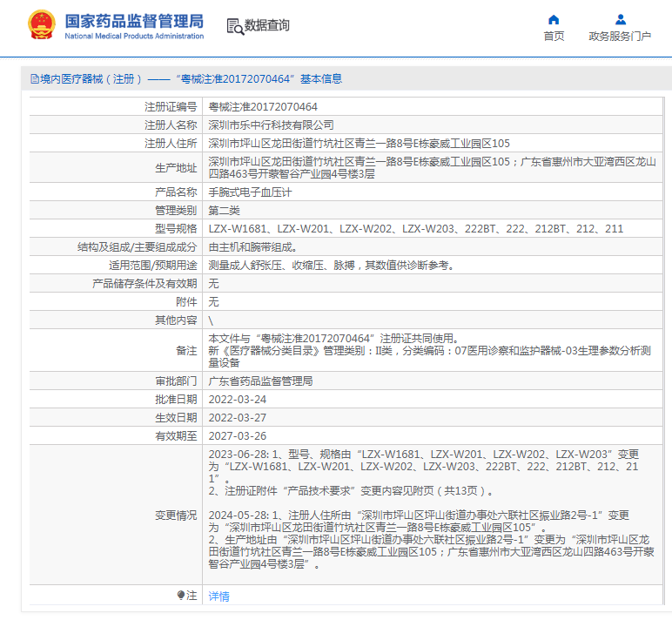Click the 生效日期 row label

tap(176, 418)
